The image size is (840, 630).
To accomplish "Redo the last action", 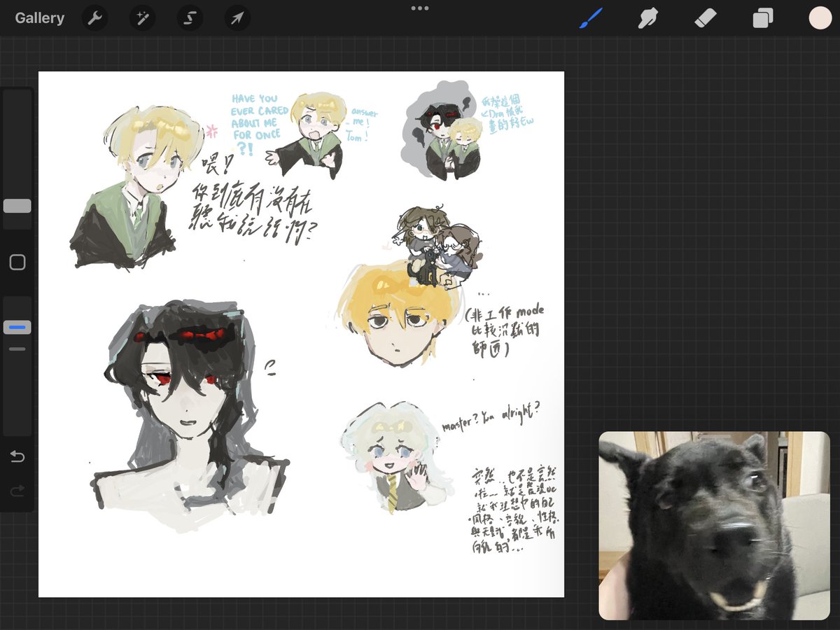I will pyautogui.click(x=17, y=490).
